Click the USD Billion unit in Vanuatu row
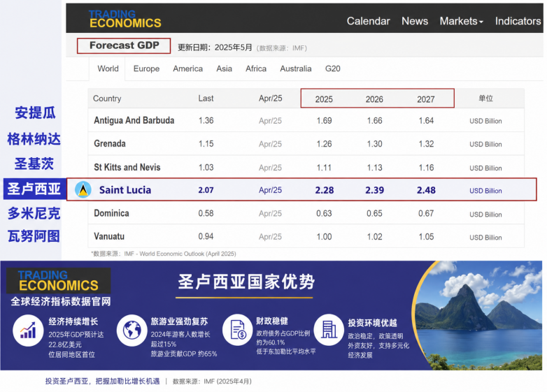547x392 pixels. click(485, 238)
